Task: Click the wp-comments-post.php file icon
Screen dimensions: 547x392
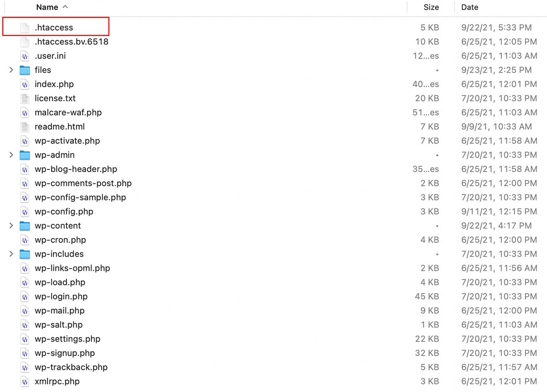Action: point(25,183)
